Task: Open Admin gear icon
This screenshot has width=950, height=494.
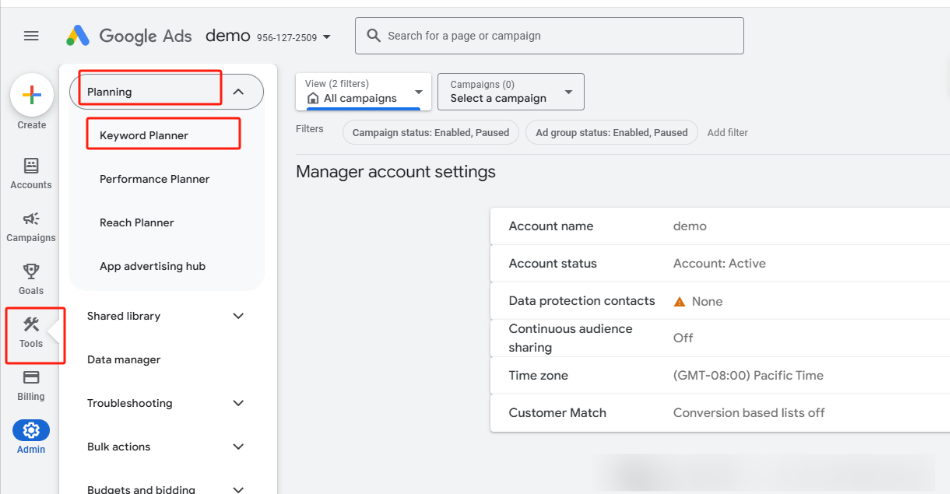Action: (x=31, y=431)
